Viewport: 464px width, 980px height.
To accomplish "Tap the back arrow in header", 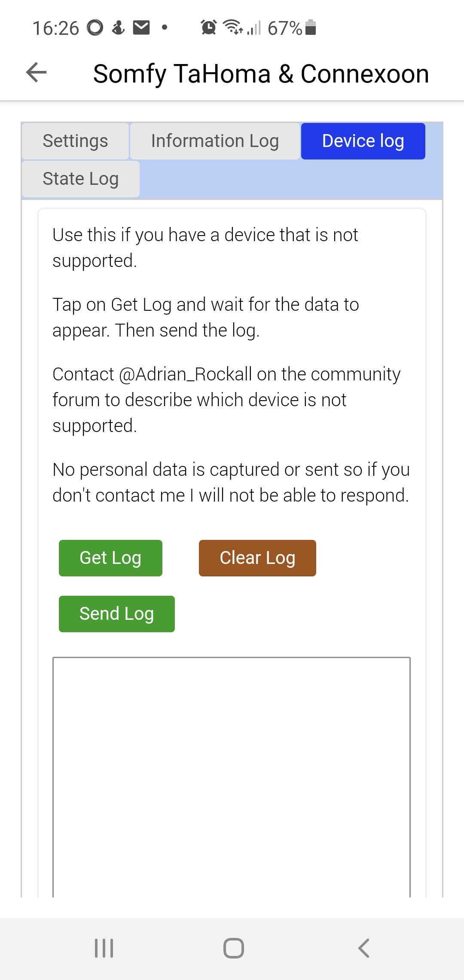I will 36,72.
